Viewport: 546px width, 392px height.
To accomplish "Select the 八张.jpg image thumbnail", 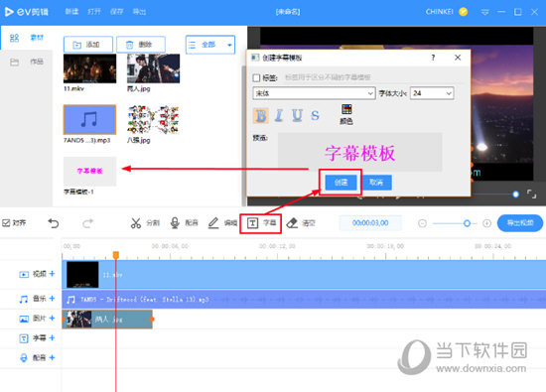I will click(153, 120).
